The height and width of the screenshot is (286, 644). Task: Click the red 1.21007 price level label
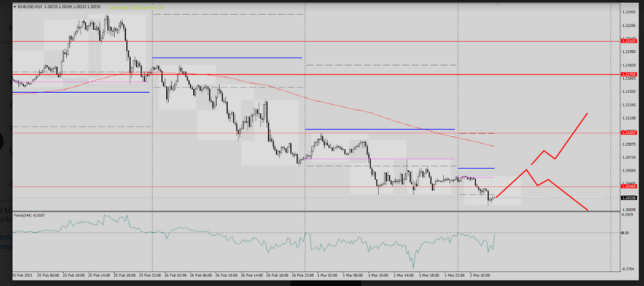pos(628,133)
